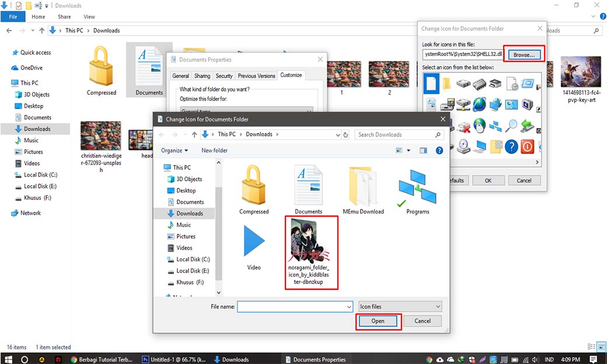Click New folder in browse dialog
The height and width of the screenshot is (364, 607).
pyautogui.click(x=214, y=150)
